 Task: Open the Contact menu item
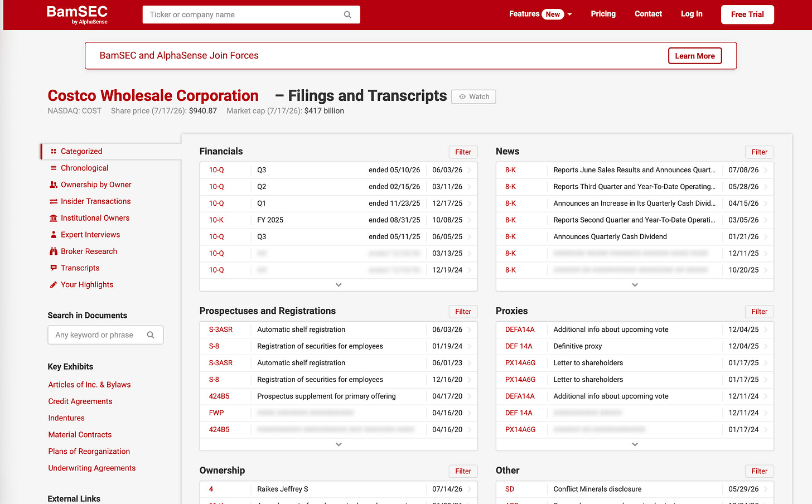[x=648, y=14]
